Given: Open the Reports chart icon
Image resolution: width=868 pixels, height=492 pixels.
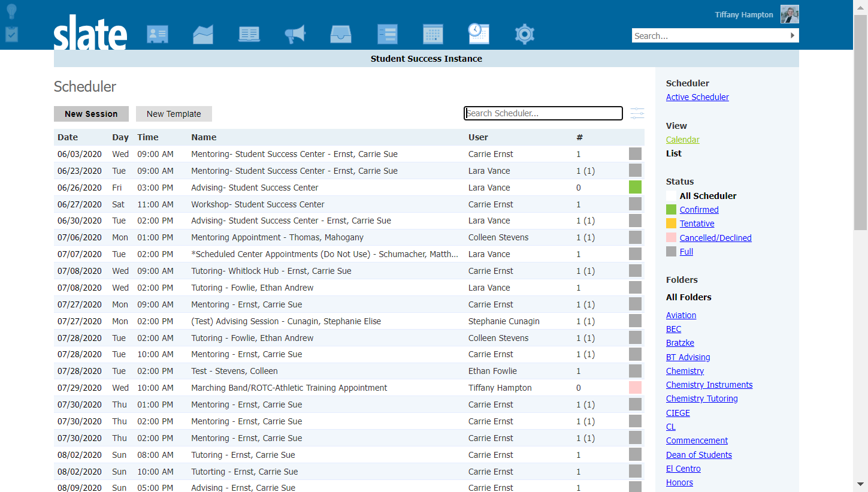Looking at the screenshot, I should [203, 34].
